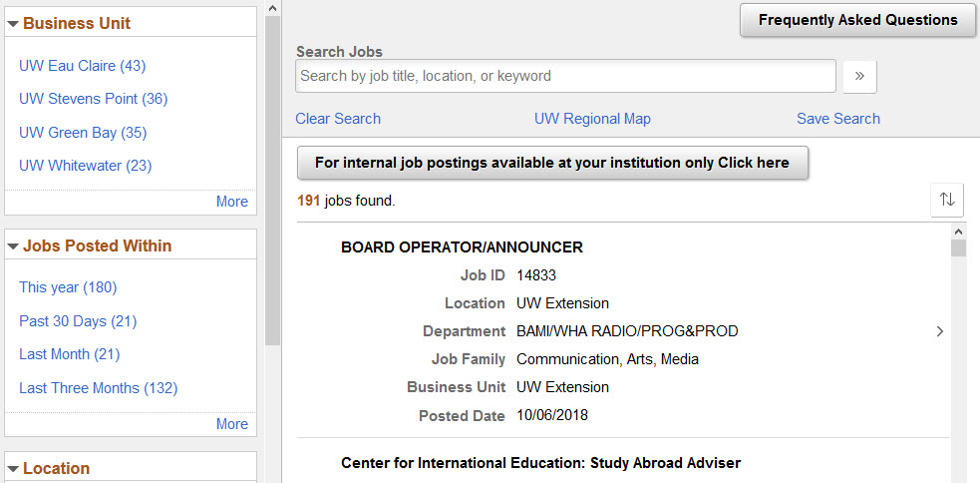
Task: Select Communication, Arts, Media job family text
Action: 607,359
